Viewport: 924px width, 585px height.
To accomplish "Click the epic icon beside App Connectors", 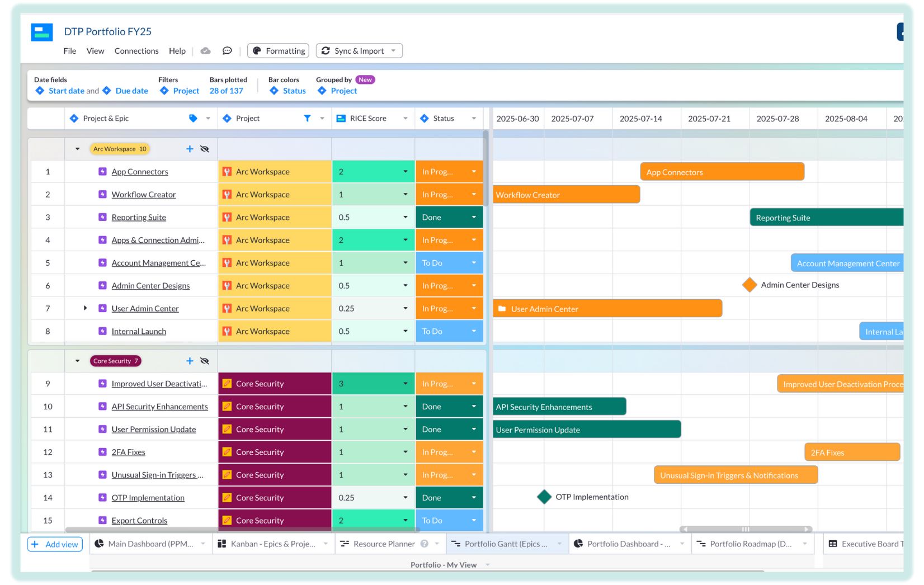I will coord(102,172).
